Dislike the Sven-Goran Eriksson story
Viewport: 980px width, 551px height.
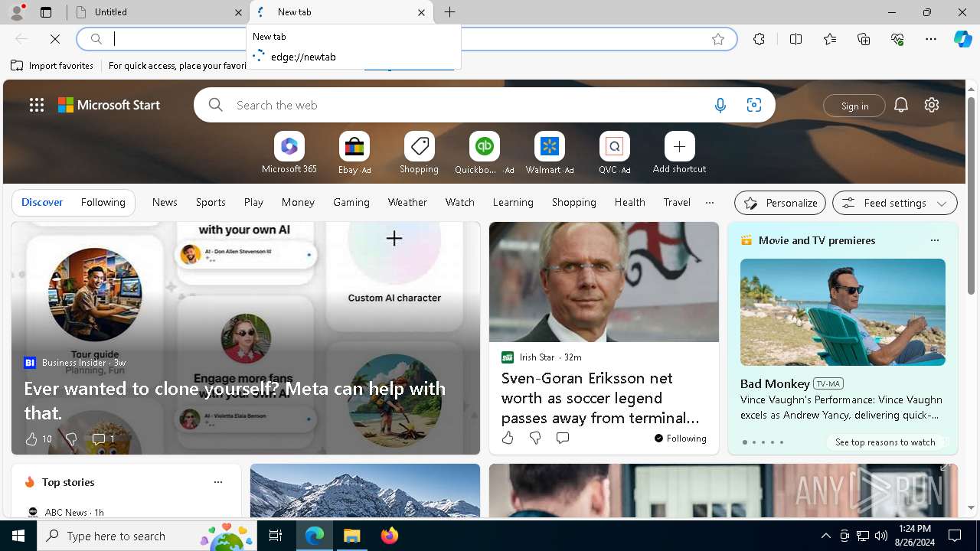tap(535, 438)
